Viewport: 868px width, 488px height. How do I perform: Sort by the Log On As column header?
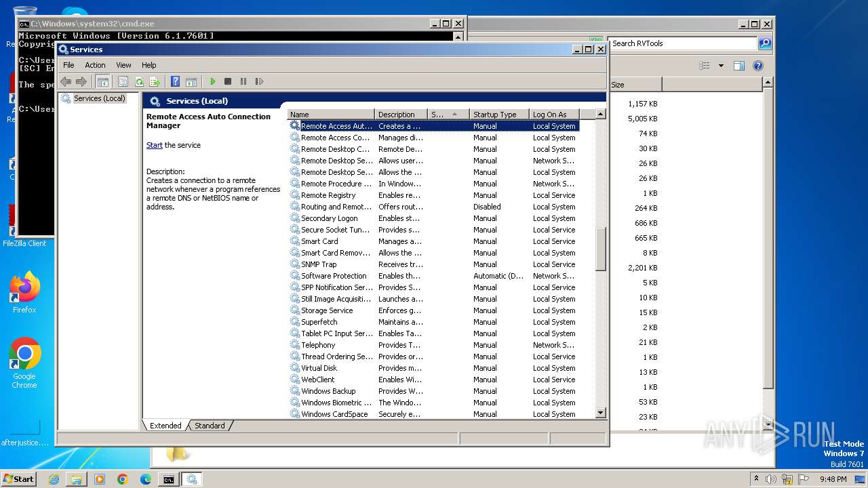[x=554, y=115]
